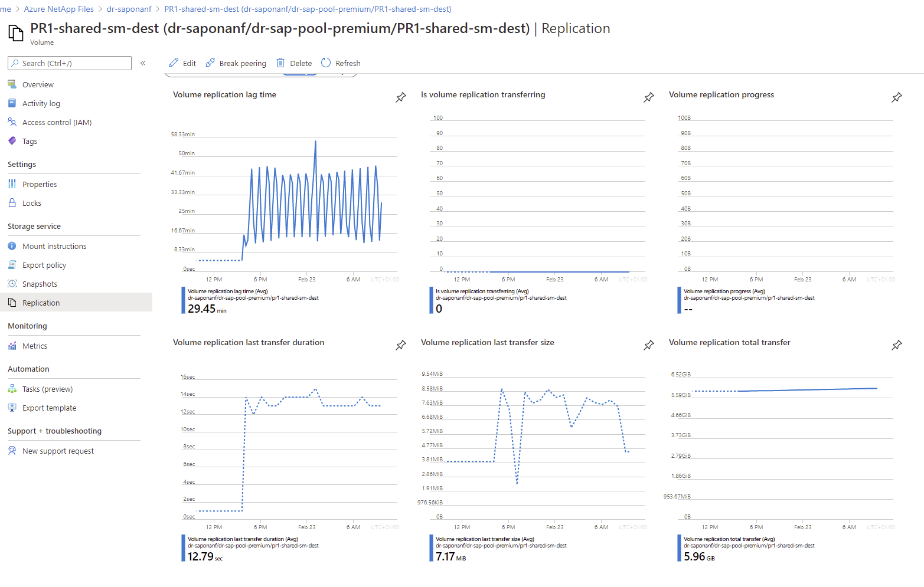This screenshot has height=587, width=924.
Task: Pin the Volume replication progress chart
Action: 897,97
